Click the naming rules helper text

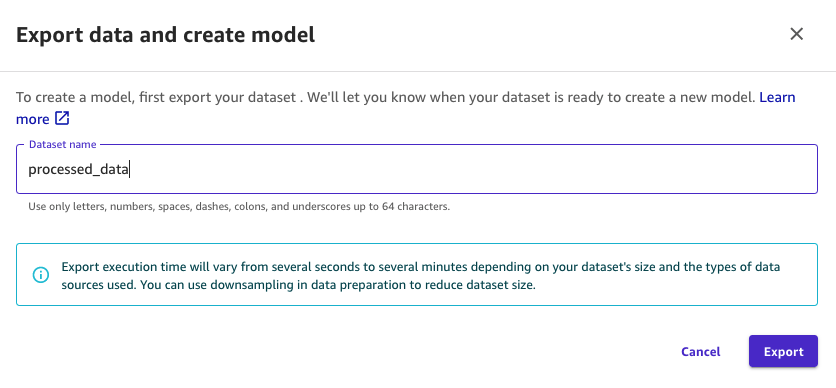(239, 207)
